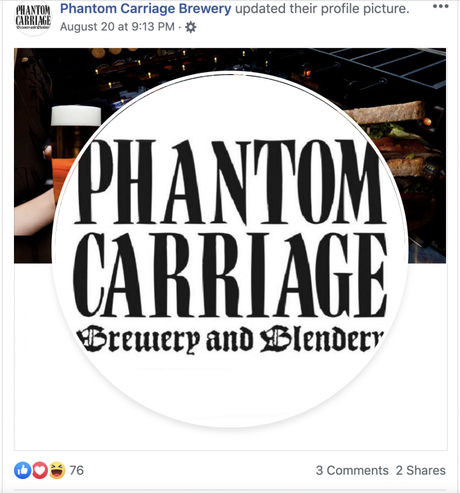Viewport: 460px width, 493px height.
Task: Click the dark barrel room cover background
Action: [x=230, y=60]
